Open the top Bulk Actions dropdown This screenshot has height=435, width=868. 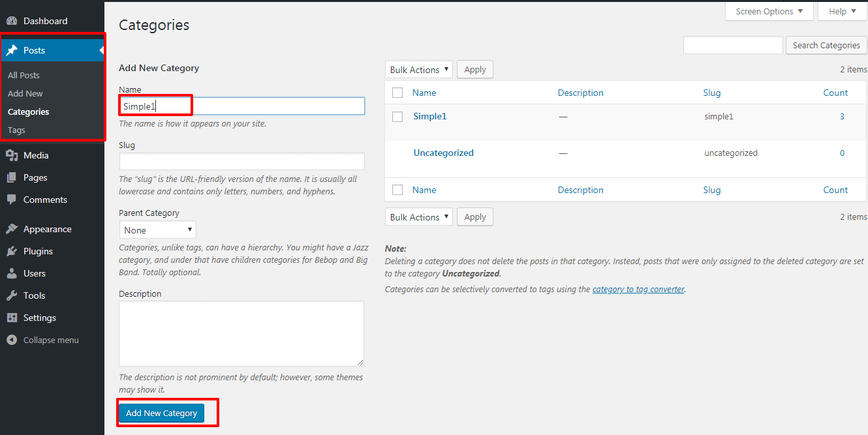tap(419, 70)
